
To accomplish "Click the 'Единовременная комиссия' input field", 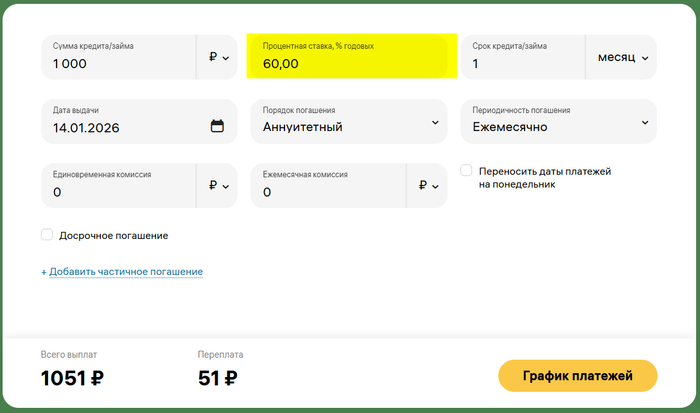I will click(115, 186).
